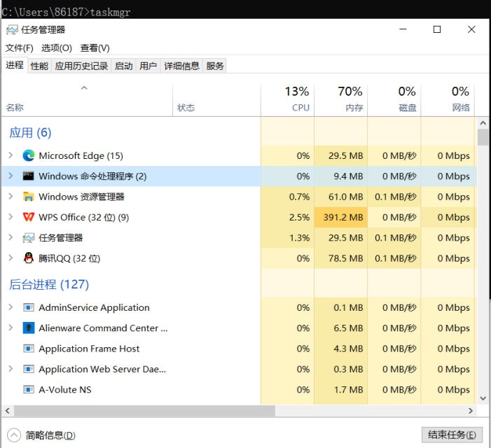This screenshot has width=491, height=448.
Task: Sort by the CPU column header
Action: pyautogui.click(x=287, y=100)
